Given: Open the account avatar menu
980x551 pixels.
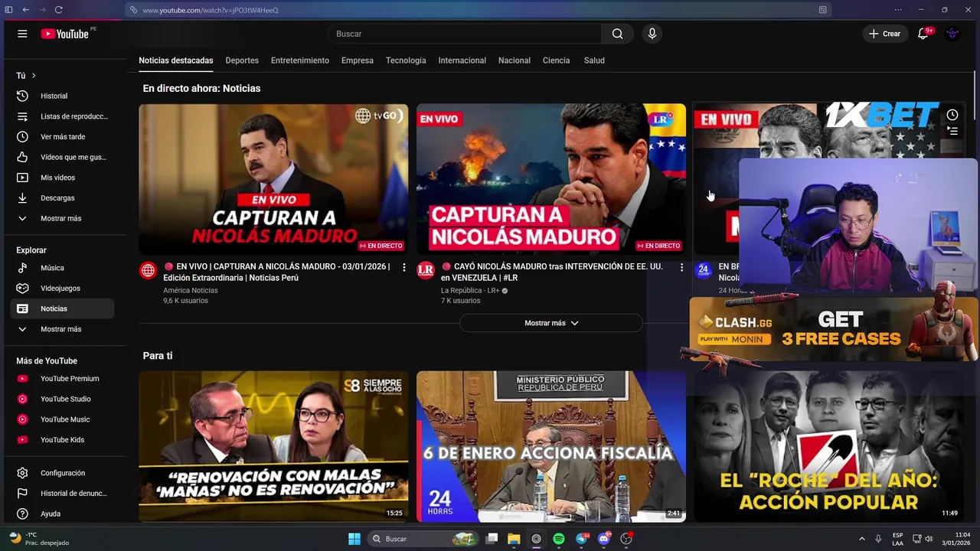Looking at the screenshot, I should [x=952, y=34].
